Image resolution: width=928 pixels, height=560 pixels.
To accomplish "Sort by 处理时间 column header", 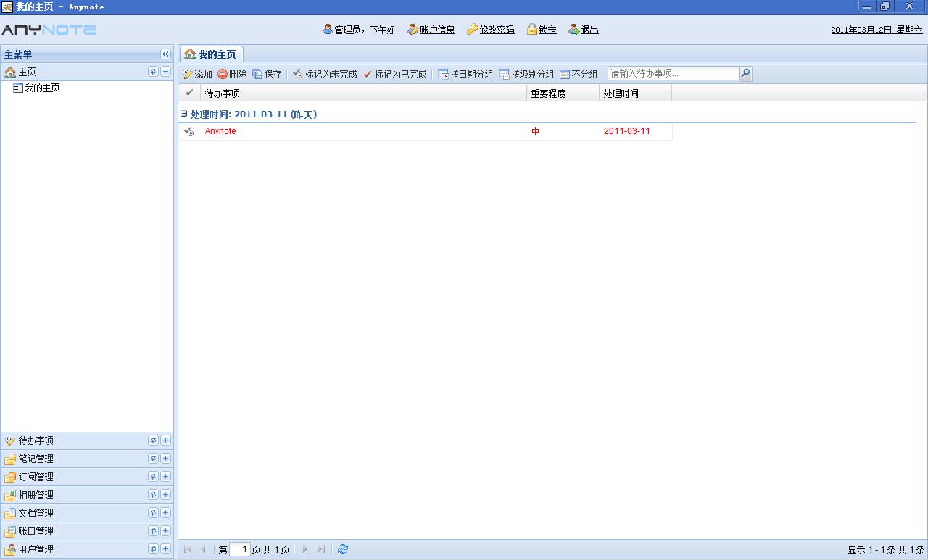I will [636, 93].
